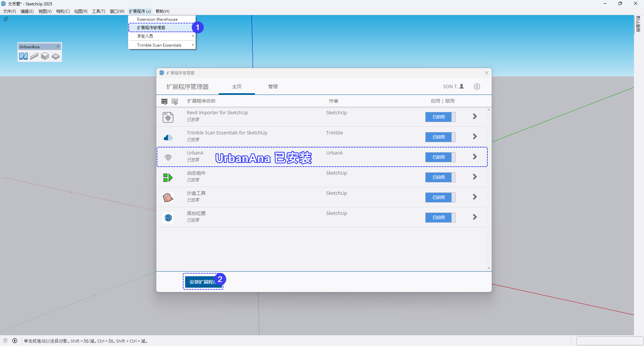Click the info circle icon in the status bar
This screenshot has width=644, height=346.
15,341
